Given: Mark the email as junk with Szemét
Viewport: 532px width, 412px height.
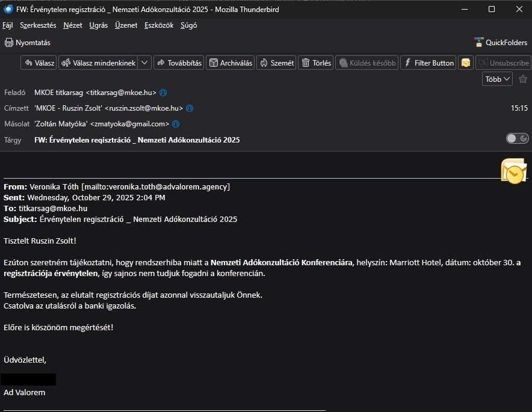Looking at the screenshot, I should (276, 63).
